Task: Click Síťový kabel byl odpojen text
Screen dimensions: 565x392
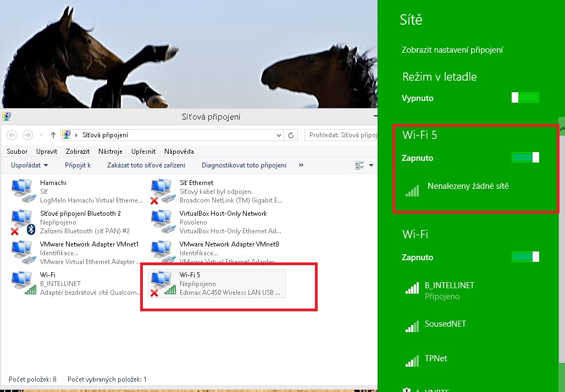Action: tap(216, 192)
